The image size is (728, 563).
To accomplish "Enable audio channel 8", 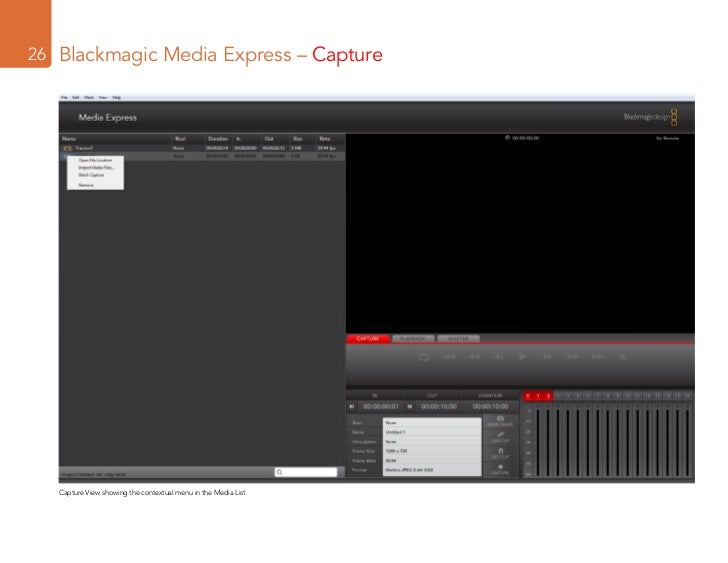I will click(x=608, y=396).
